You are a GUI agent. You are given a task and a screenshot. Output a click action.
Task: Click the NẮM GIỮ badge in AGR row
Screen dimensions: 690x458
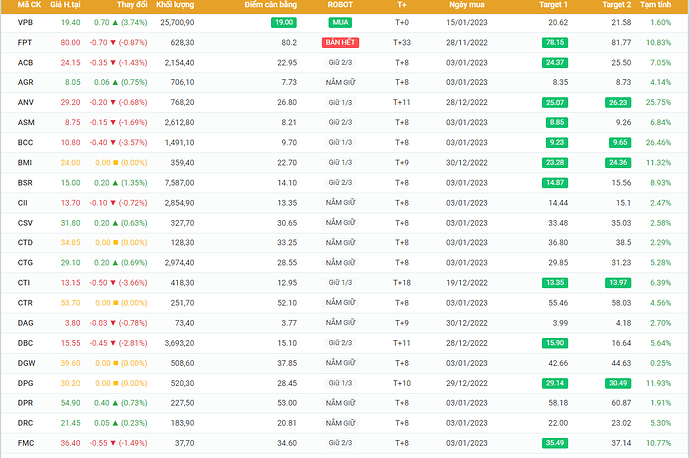340,82
